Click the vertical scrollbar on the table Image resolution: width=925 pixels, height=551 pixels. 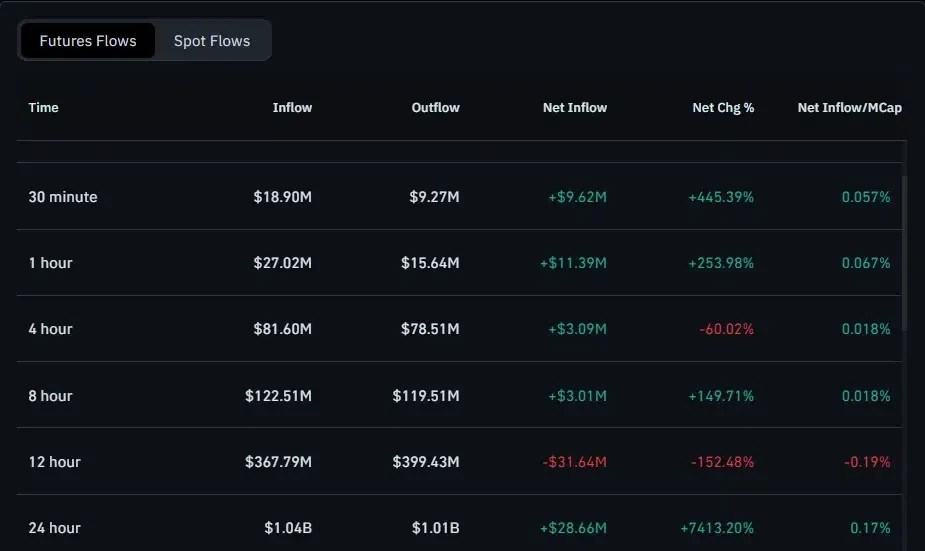point(904,254)
